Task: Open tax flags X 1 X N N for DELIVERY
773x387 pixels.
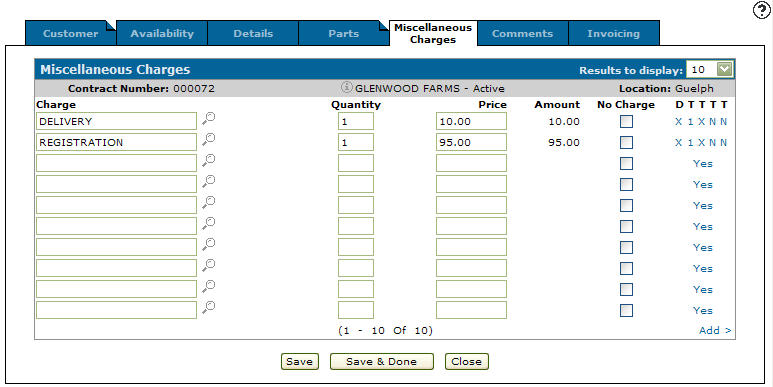Action: point(701,121)
